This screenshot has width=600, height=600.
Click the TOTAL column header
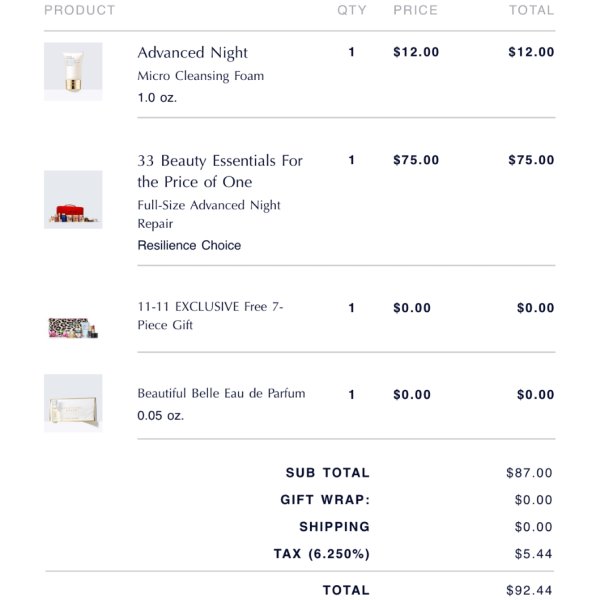point(532,10)
